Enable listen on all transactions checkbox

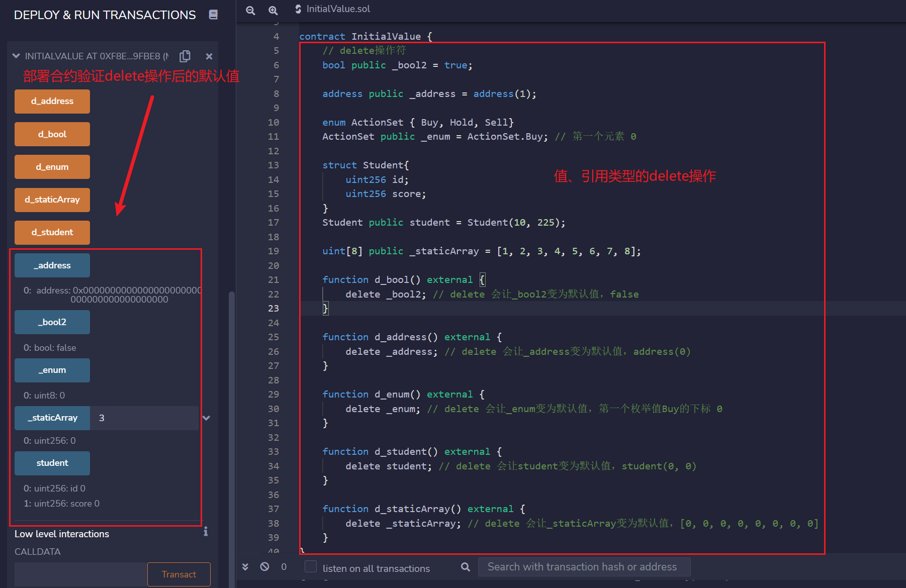(311, 567)
